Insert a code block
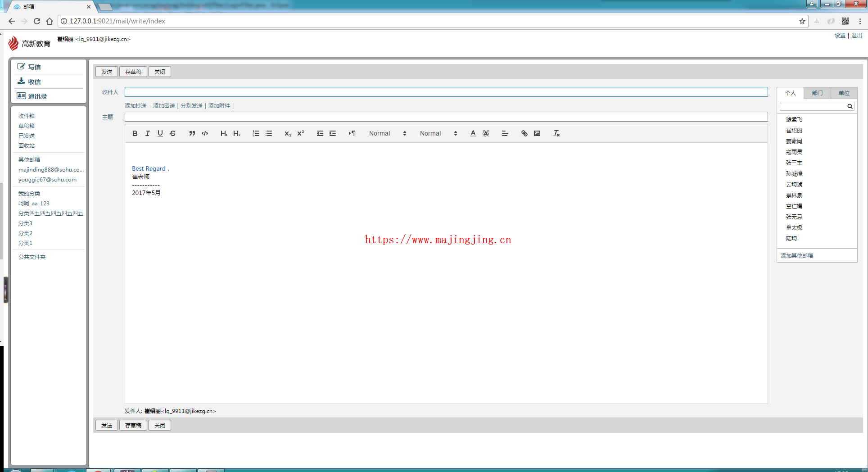 [205, 133]
